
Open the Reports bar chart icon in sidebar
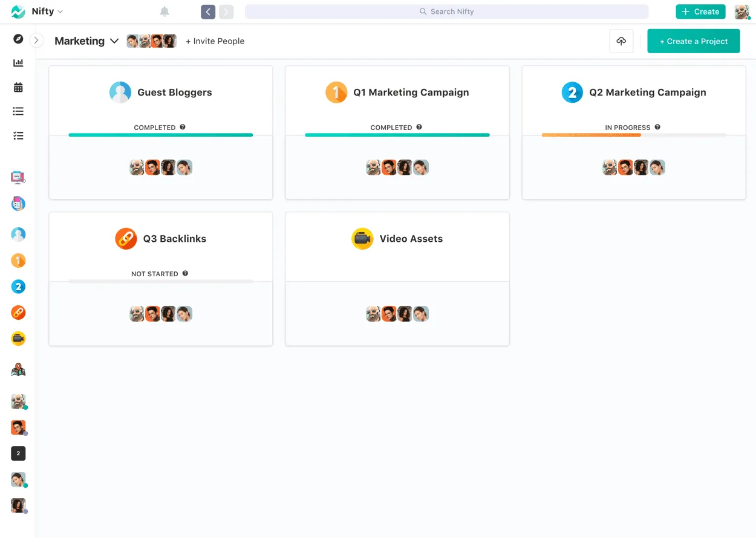pos(18,62)
